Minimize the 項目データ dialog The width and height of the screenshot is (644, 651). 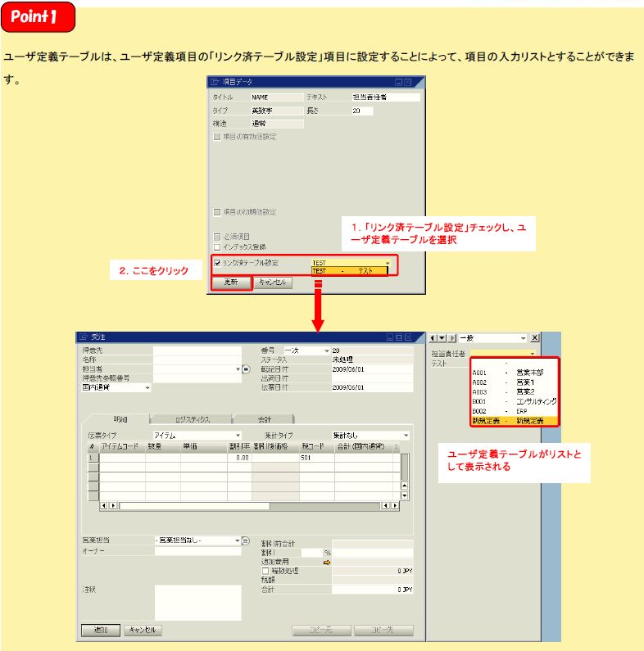[x=398, y=82]
